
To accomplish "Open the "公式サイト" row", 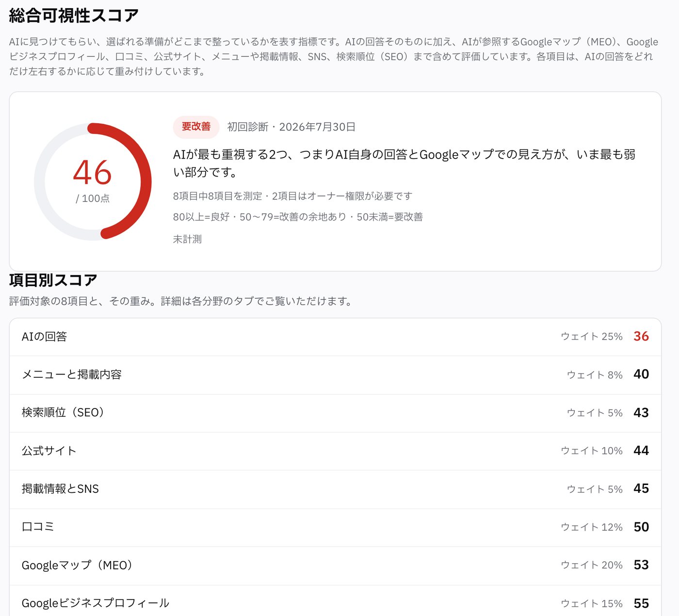I will 335,451.
